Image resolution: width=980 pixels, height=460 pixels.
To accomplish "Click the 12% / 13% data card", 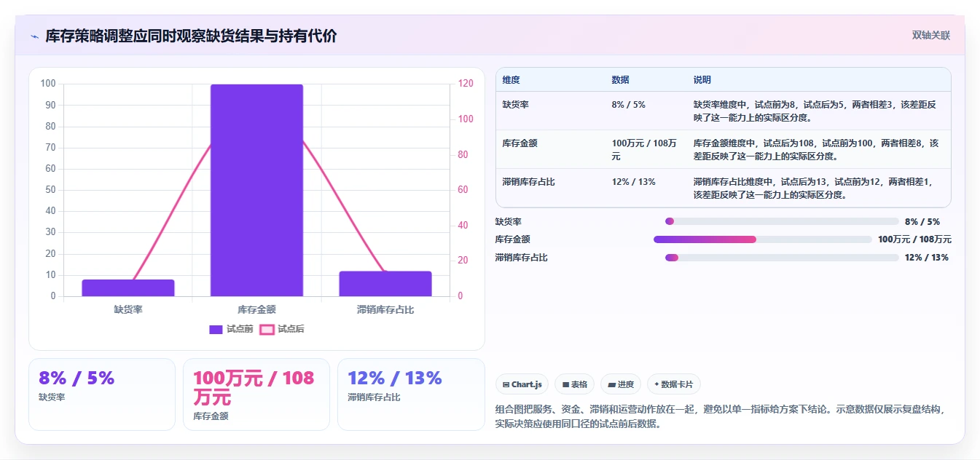I will [411, 394].
